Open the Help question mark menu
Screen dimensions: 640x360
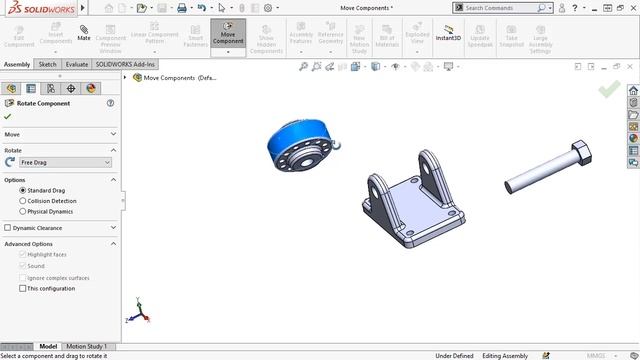(x=575, y=8)
